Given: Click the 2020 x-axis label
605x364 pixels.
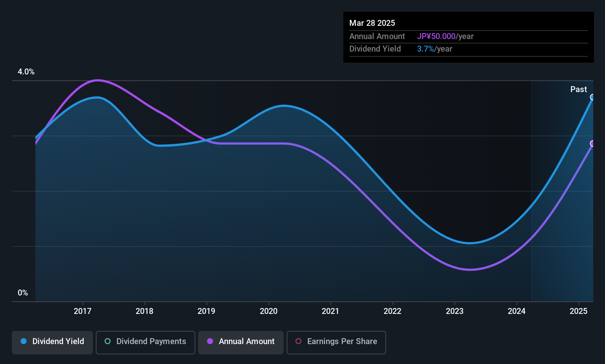Looking at the screenshot, I should click(x=269, y=311).
